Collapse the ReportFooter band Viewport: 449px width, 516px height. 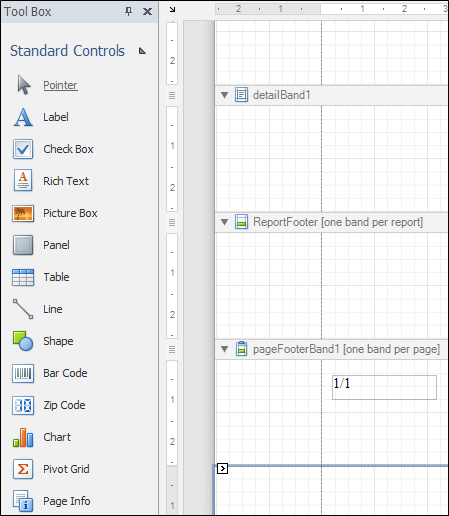224,222
